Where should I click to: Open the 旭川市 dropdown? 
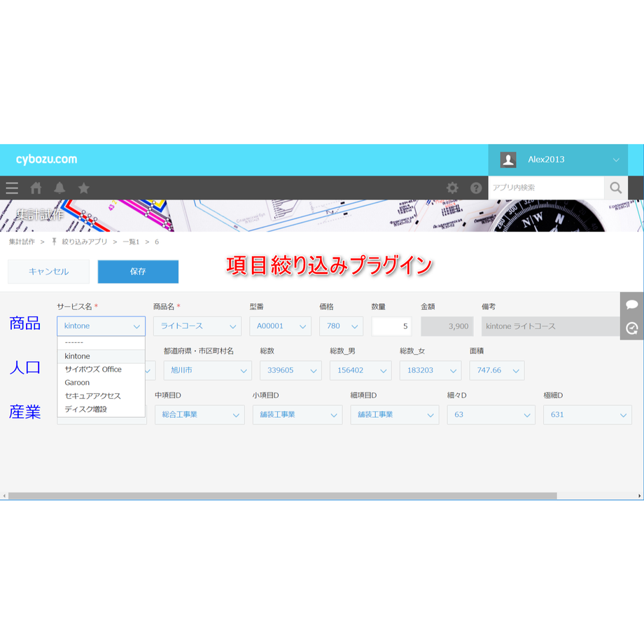click(208, 370)
